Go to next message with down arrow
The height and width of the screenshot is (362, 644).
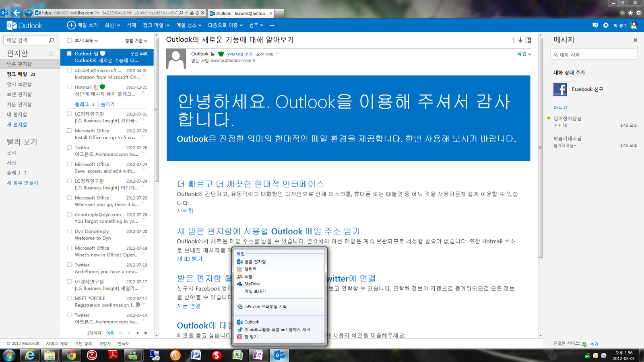coord(520,40)
